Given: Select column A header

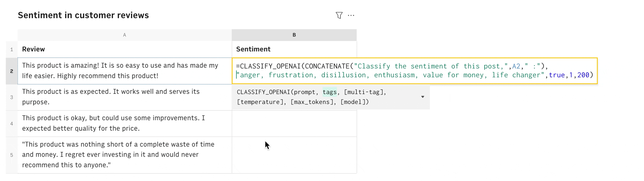Looking at the screenshot, I should tap(125, 35).
